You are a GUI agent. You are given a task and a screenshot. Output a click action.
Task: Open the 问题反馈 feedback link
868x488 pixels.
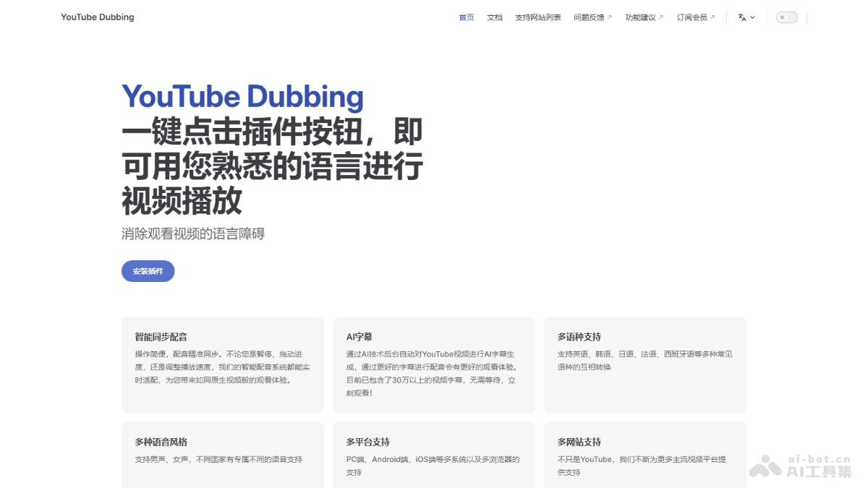coord(589,17)
